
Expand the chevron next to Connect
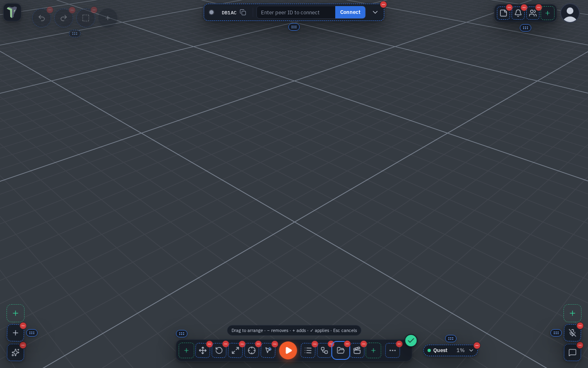pos(375,12)
